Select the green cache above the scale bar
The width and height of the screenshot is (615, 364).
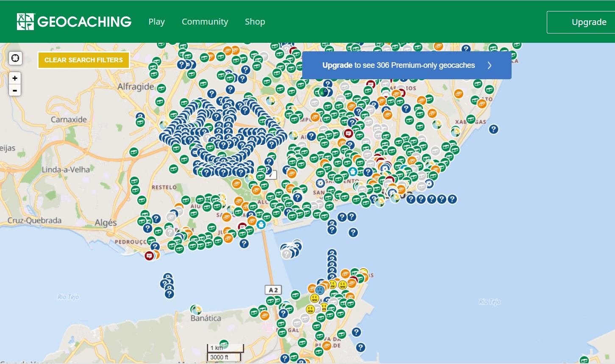click(x=224, y=345)
